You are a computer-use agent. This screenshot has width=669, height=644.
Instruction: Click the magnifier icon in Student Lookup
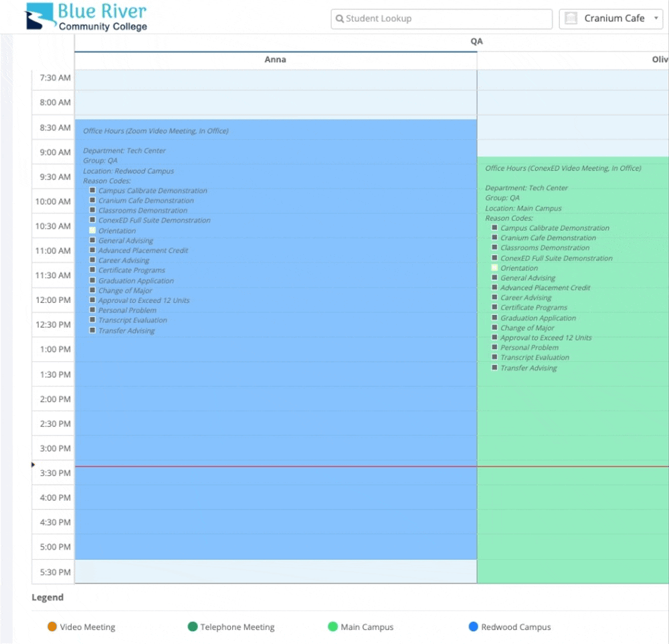click(340, 19)
